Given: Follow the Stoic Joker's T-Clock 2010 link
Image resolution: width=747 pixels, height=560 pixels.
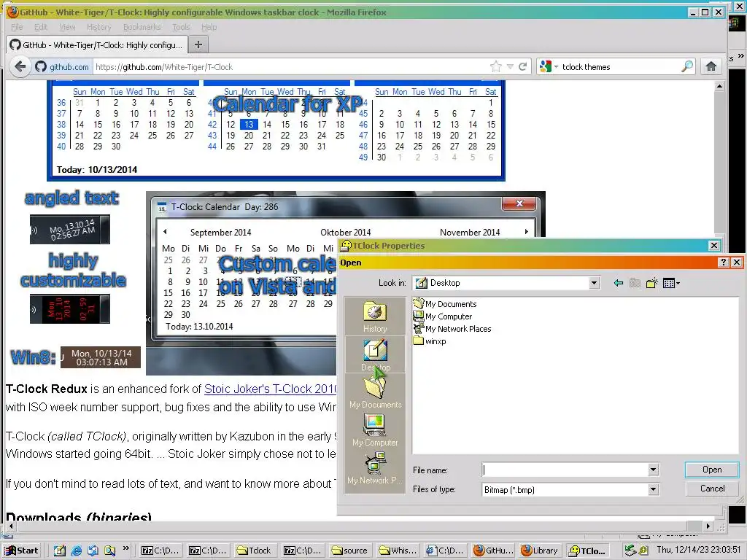Looking at the screenshot, I should coord(270,389).
